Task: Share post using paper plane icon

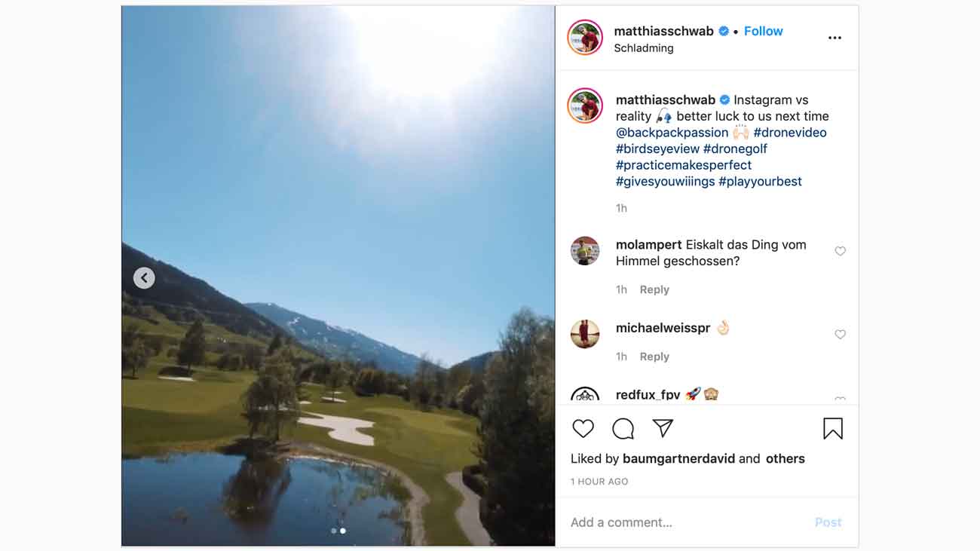Action: 663,428
